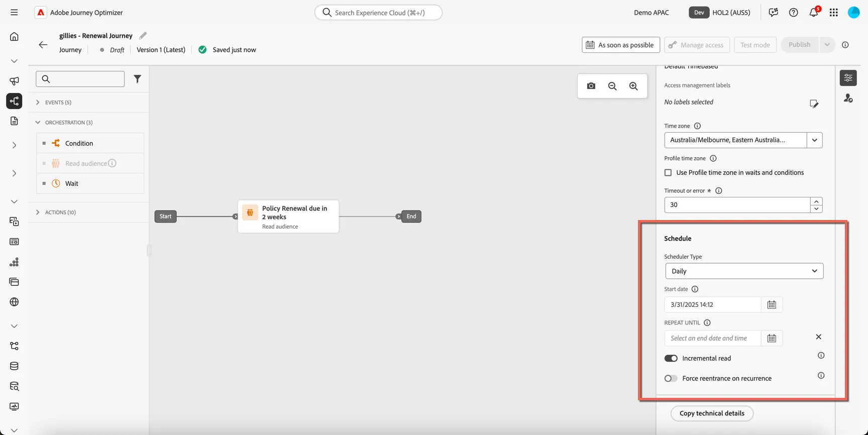This screenshot has height=435, width=868.
Task: Go to the Home icon in sidebar
Action: pyautogui.click(x=14, y=37)
